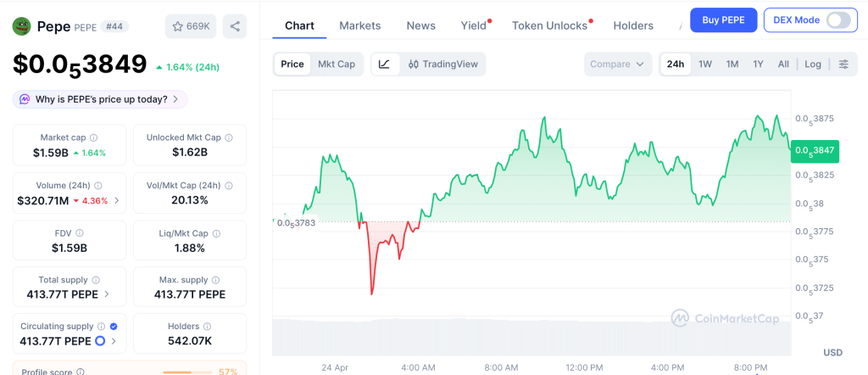Open the Compare dropdown

coord(617,64)
